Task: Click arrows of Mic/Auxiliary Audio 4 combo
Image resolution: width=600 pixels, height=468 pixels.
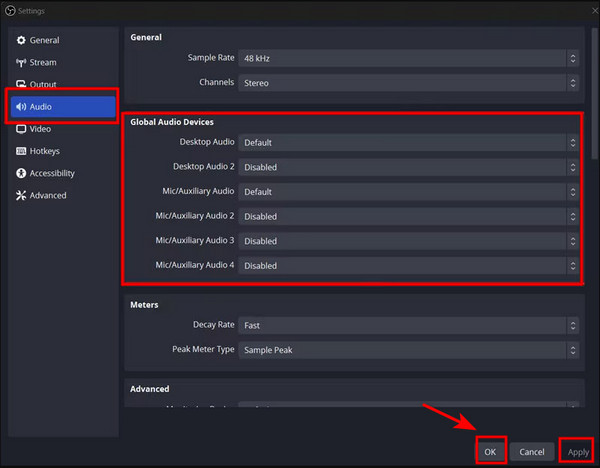Action: click(x=573, y=266)
